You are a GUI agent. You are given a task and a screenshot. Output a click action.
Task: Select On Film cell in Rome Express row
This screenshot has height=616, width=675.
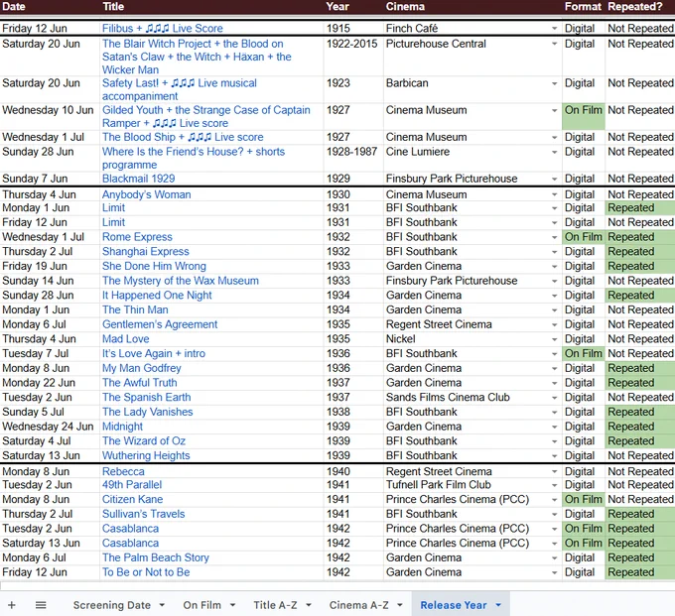click(x=584, y=237)
